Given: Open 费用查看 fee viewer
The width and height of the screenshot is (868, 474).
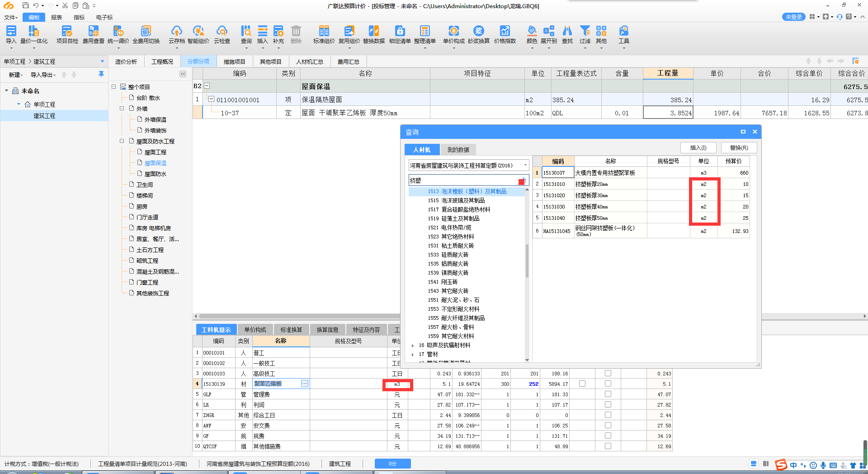Looking at the screenshot, I should click(93, 34).
